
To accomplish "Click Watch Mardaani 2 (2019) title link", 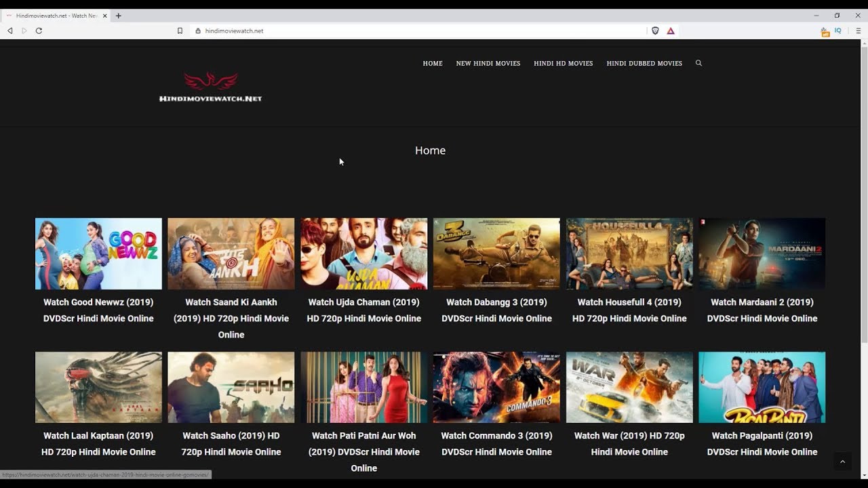I will 762,310.
